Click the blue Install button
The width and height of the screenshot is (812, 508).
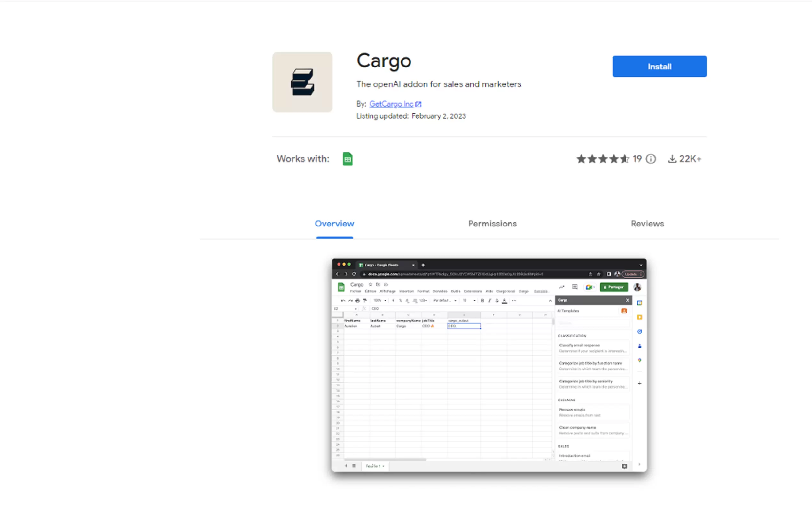click(x=659, y=67)
